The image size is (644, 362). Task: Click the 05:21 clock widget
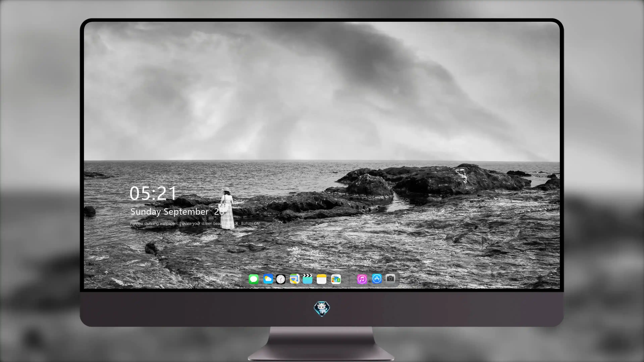click(153, 193)
